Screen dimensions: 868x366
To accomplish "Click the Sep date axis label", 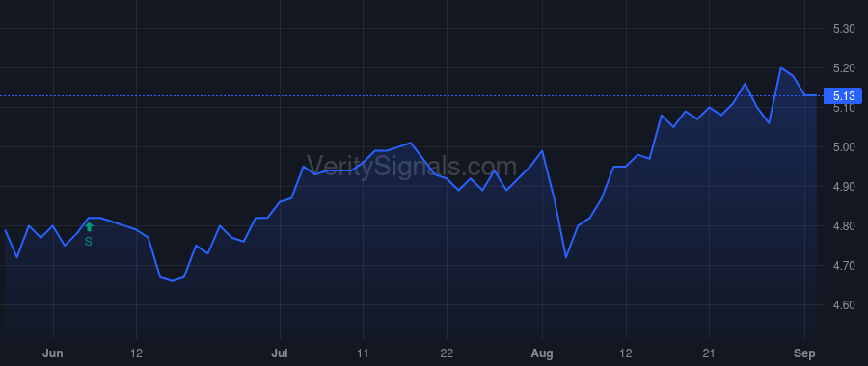I will coord(805,353).
